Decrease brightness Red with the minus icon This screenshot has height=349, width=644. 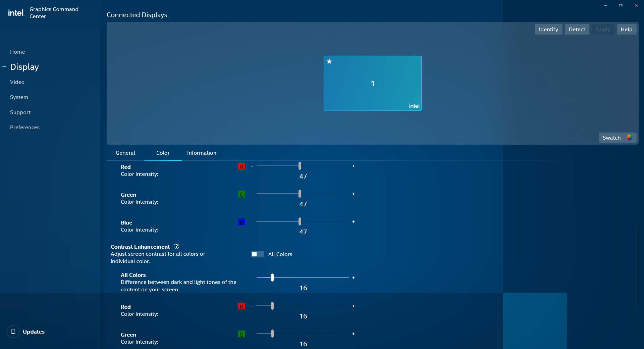click(252, 166)
